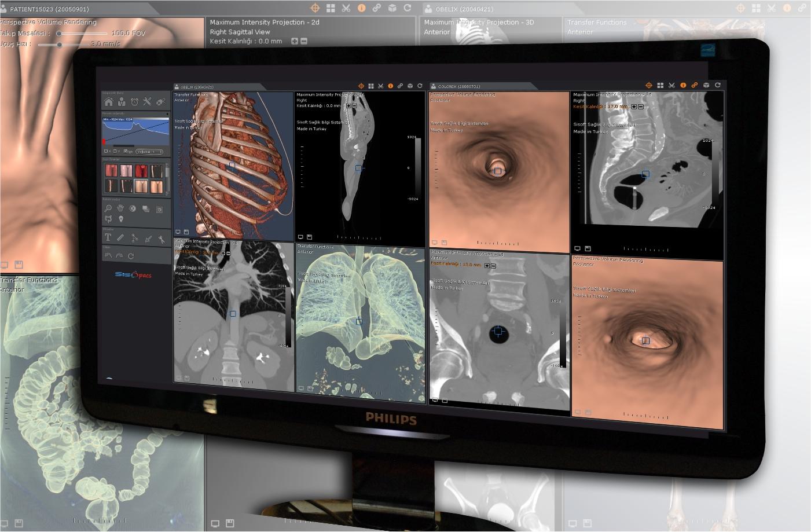Click the Takip Mesafesi slider handle
The width and height of the screenshot is (811, 532).
pyautogui.click(x=59, y=34)
